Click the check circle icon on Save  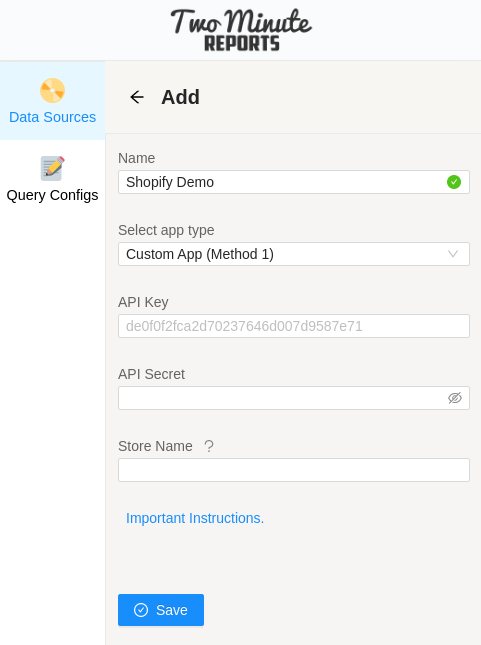pyautogui.click(x=141, y=610)
